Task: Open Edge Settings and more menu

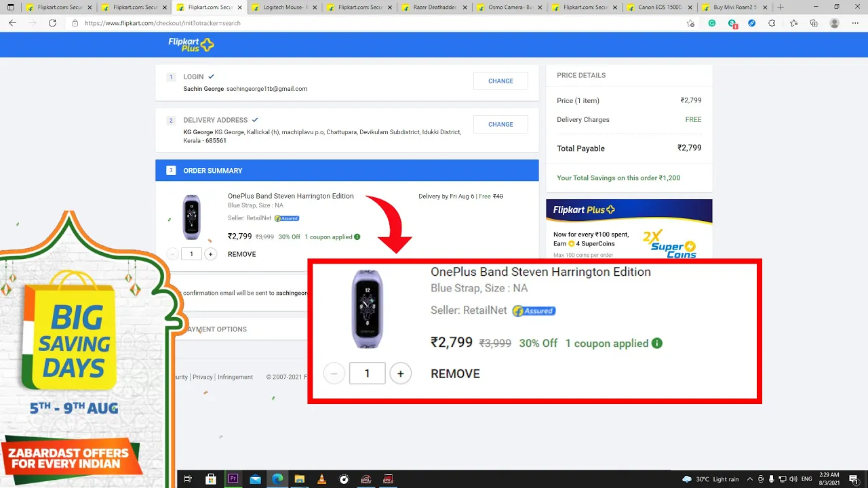Action: 855,23
